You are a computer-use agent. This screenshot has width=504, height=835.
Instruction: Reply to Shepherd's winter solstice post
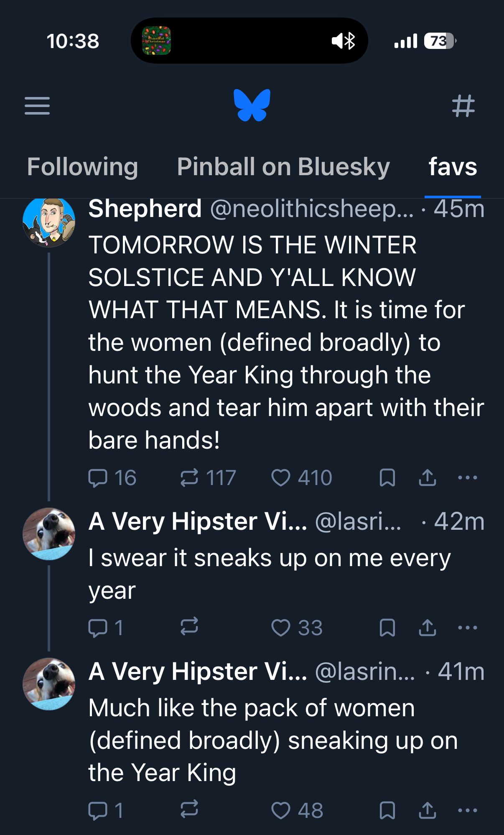(x=98, y=478)
